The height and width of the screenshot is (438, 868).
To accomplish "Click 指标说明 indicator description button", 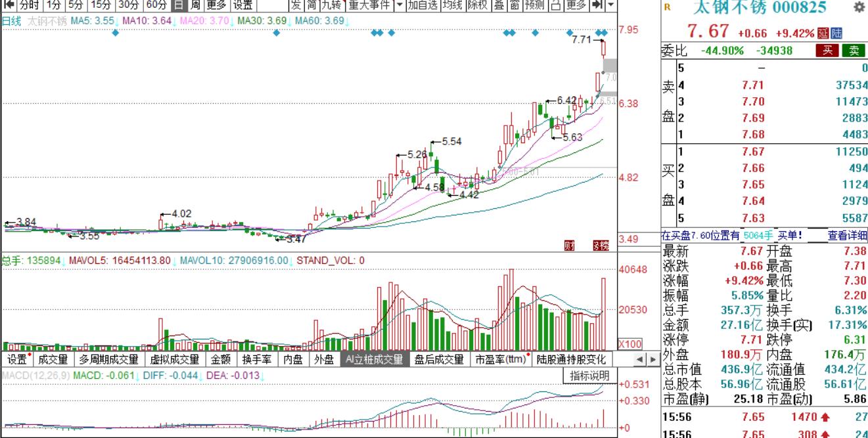I will 589,376.
